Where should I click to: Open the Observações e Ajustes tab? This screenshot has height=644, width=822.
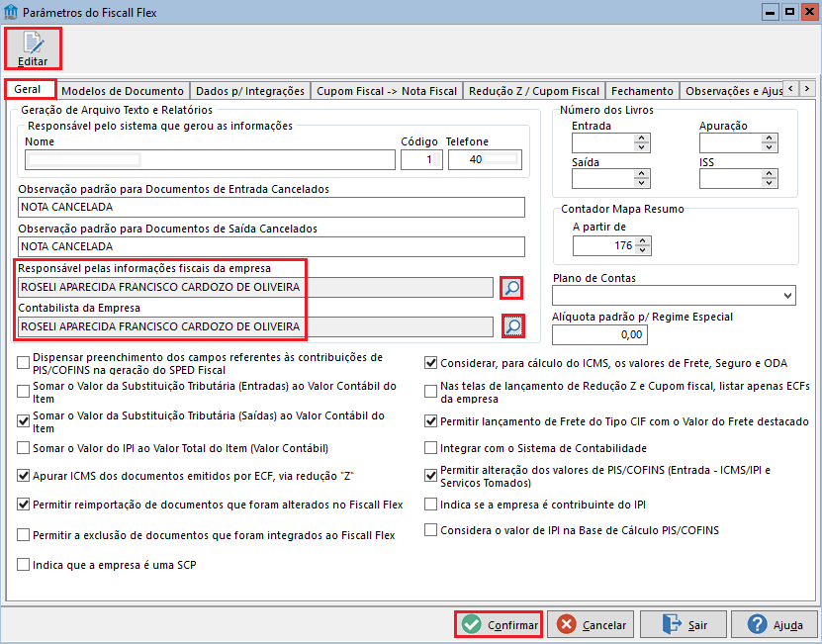732,91
